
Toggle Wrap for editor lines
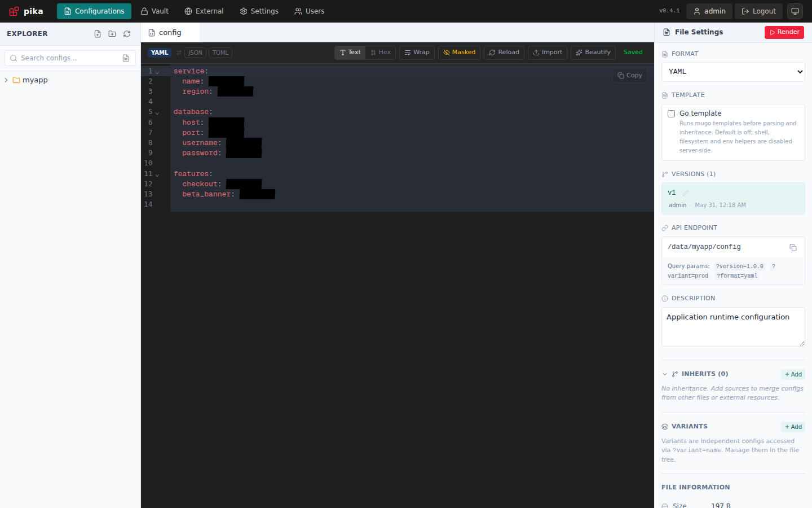pos(417,52)
